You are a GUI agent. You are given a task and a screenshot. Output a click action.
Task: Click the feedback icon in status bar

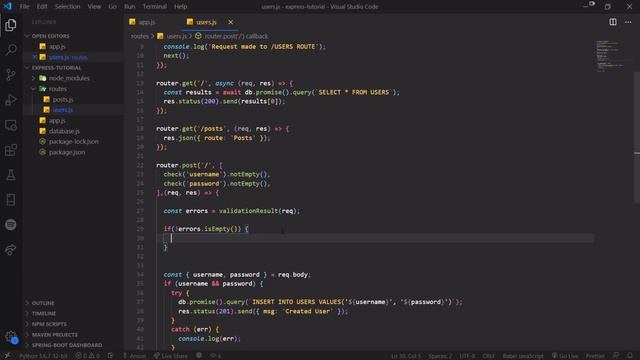point(616,356)
